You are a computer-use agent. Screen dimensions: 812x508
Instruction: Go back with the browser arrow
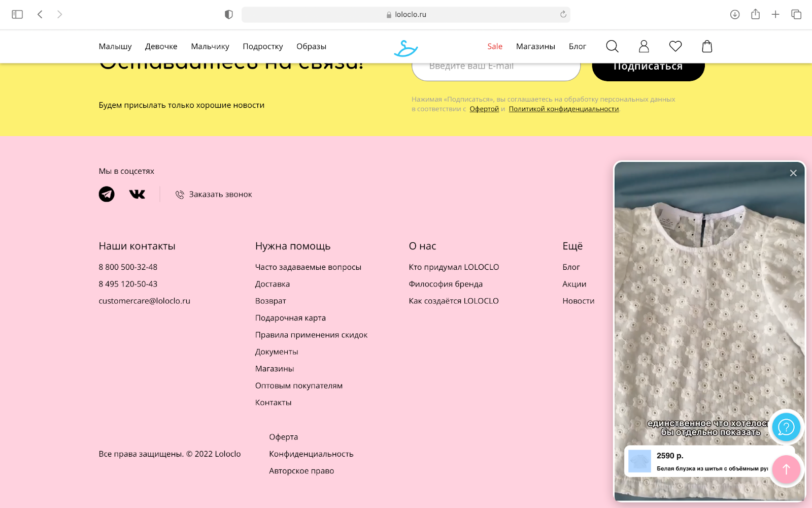click(x=40, y=15)
